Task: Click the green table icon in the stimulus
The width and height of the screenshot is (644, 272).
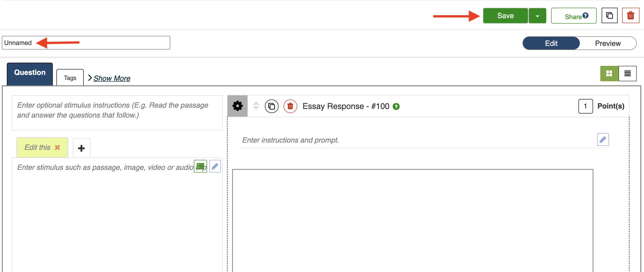Action: pyautogui.click(x=200, y=166)
